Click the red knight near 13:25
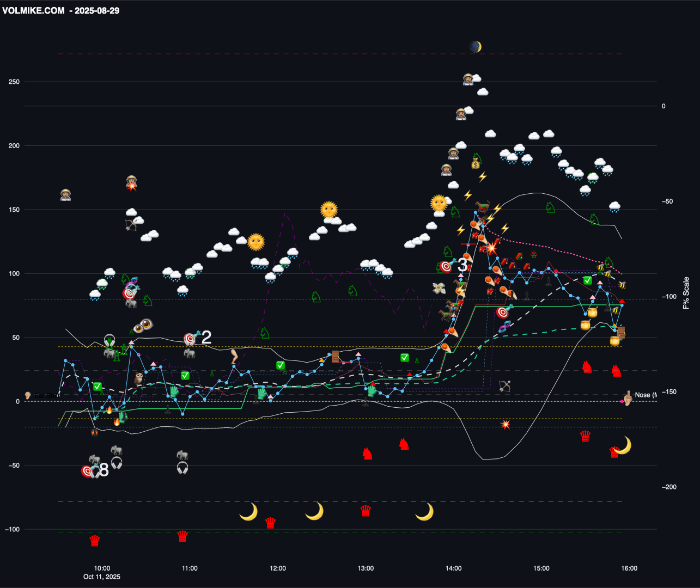Viewport: 700px width, 588px height. (x=404, y=444)
